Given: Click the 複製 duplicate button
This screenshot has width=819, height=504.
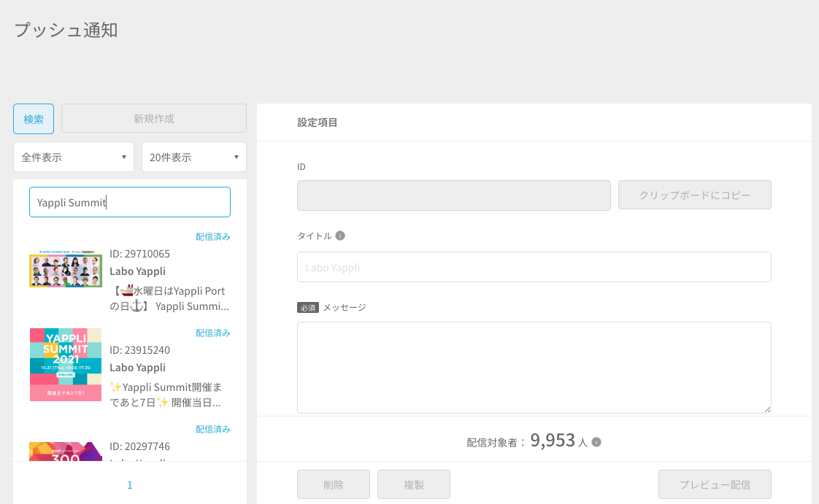Looking at the screenshot, I should point(414,485).
